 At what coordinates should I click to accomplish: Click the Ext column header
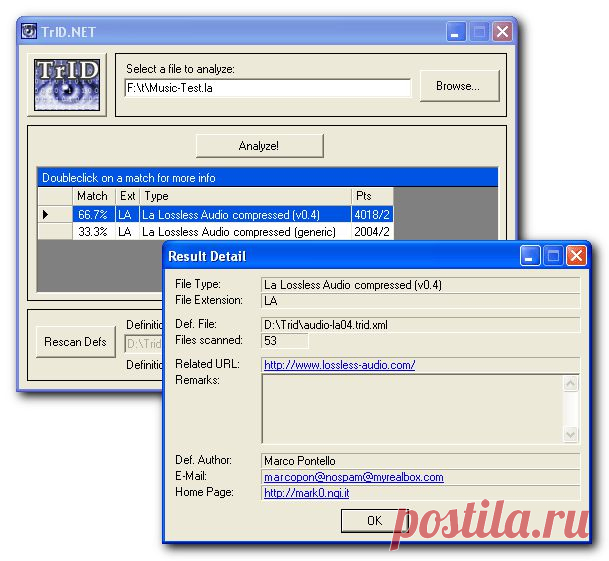[x=127, y=196]
